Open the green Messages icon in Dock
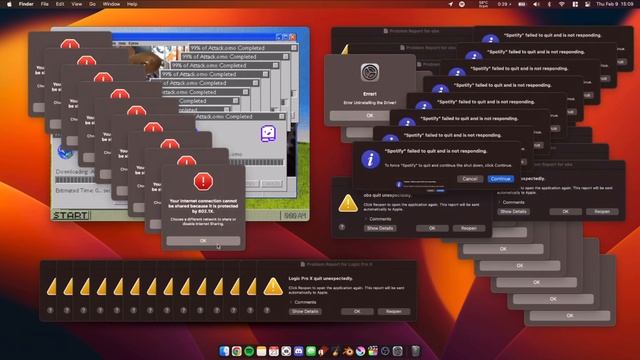Viewport: 640px width, 360px height. click(x=311, y=351)
